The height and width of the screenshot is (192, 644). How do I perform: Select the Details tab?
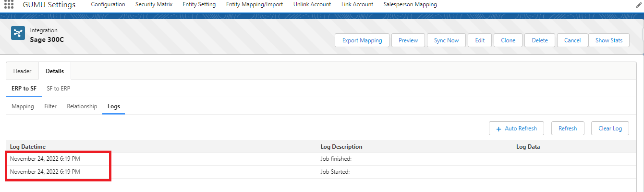click(x=55, y=71)
